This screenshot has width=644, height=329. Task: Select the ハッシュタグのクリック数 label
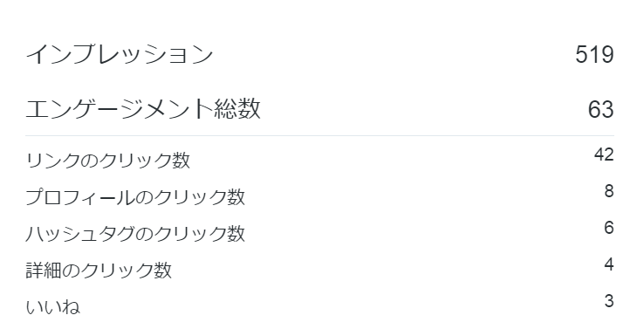click(135, 234)
